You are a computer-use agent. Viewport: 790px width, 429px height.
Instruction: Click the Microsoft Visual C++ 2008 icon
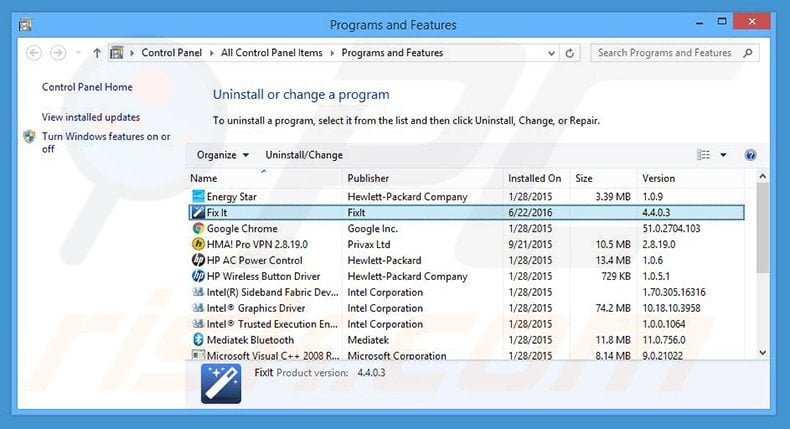(199, 355)
